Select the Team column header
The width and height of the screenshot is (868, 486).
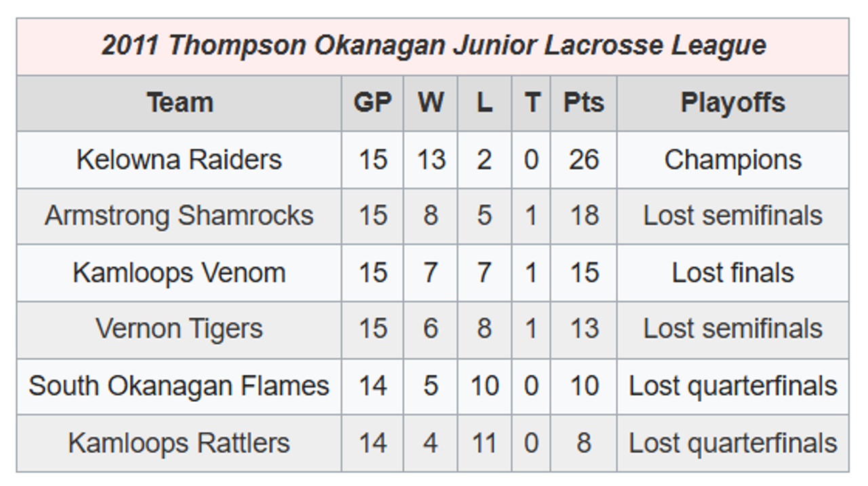click(180, 102)
